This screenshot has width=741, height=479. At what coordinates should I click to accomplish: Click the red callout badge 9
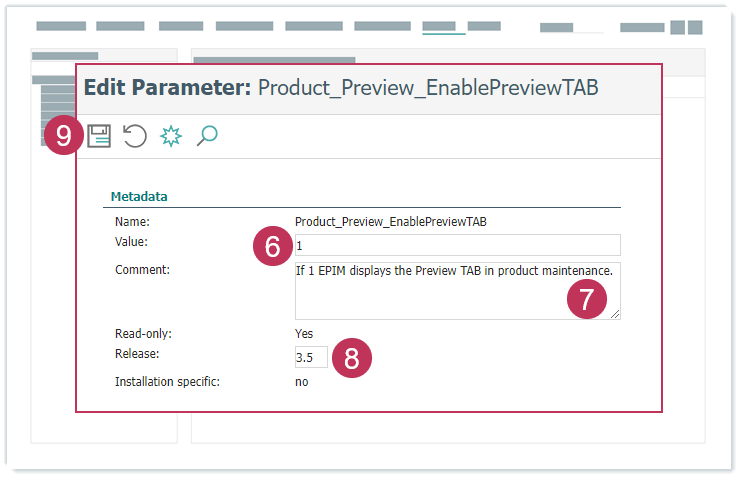click(x=64, y=136)
